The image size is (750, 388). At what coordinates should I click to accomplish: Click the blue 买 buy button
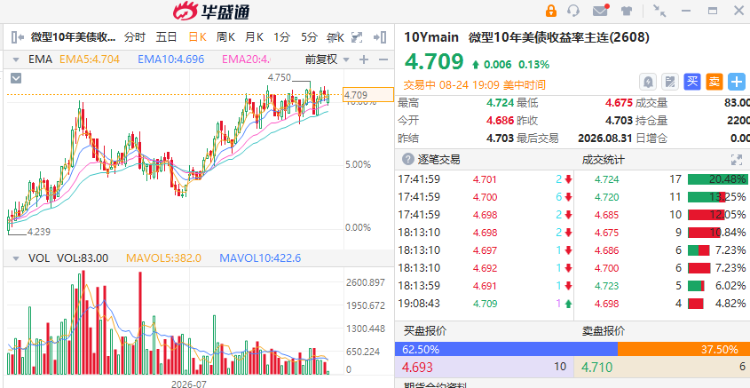click(x=692, y=82)
